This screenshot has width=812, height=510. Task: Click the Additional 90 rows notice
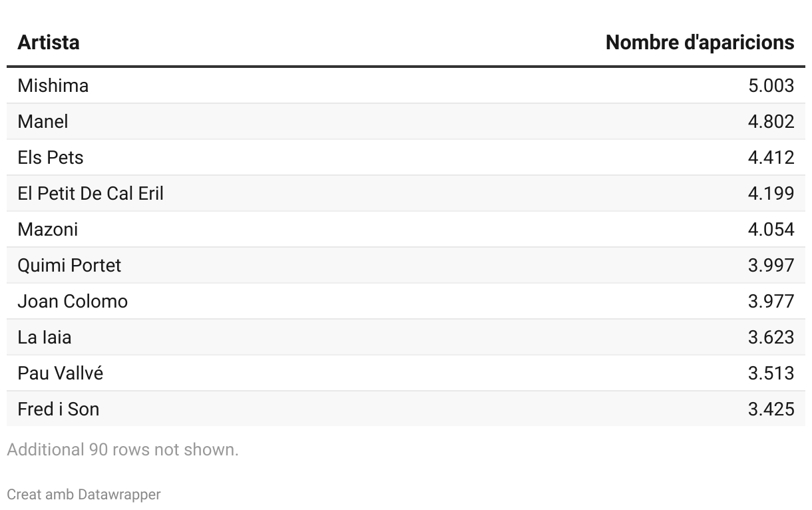coord(122,449)
